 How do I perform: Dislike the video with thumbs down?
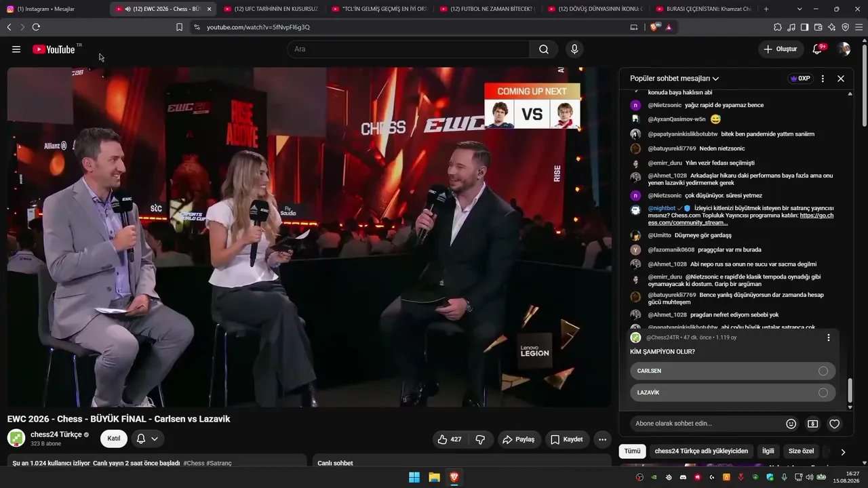tap(480, 439)
